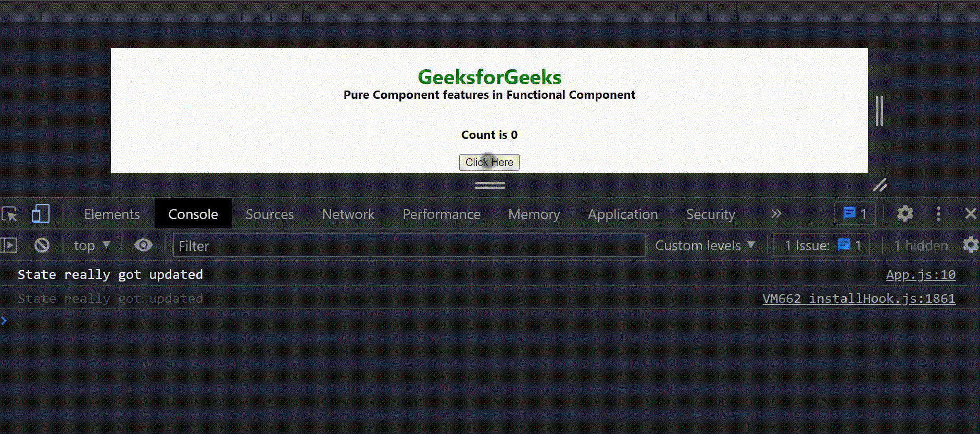Open the App.js:10 source link
This screenshot has width=980, height=434.
tap(920, 275)
